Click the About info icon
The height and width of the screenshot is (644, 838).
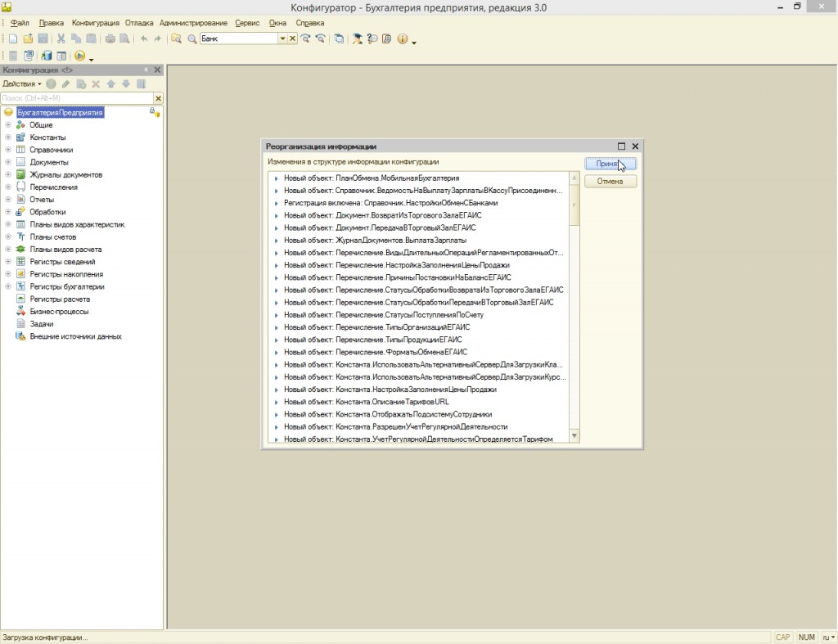click(x=403, y=38)
